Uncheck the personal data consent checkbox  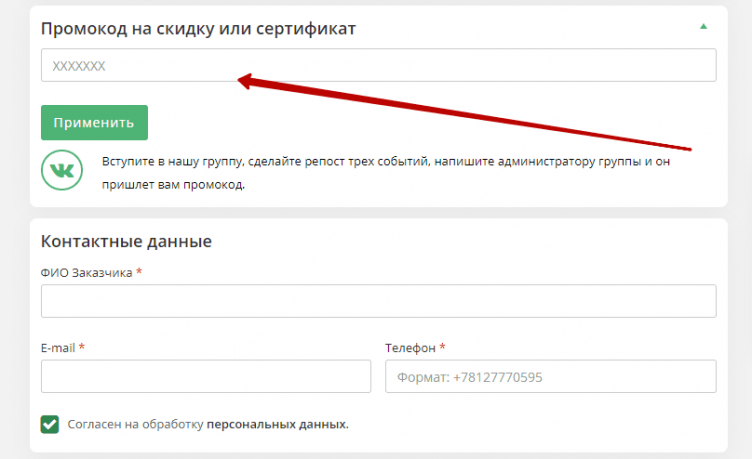point(50,424)
